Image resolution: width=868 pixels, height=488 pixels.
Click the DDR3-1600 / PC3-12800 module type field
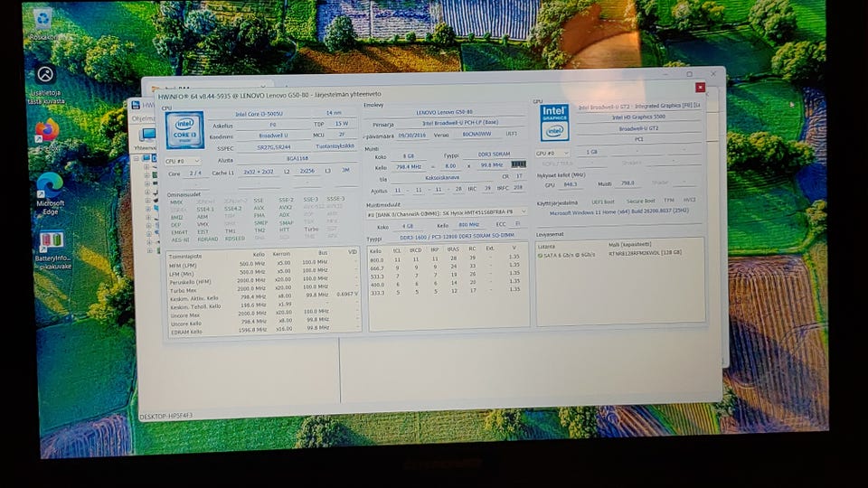coord(457,236)
